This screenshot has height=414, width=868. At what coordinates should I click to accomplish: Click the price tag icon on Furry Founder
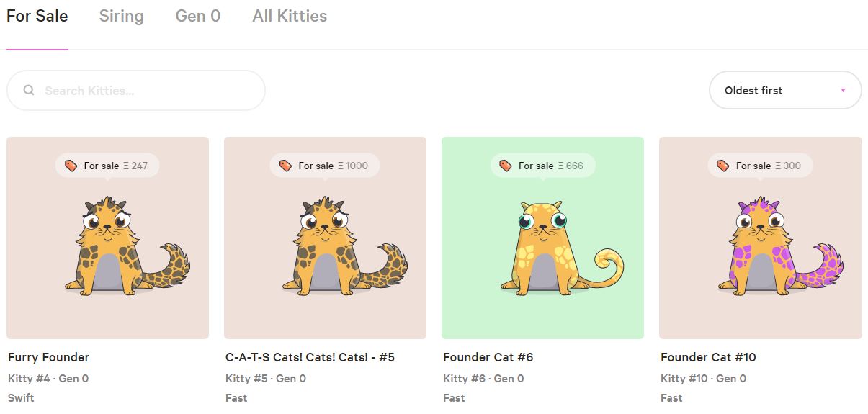[71, 166]
